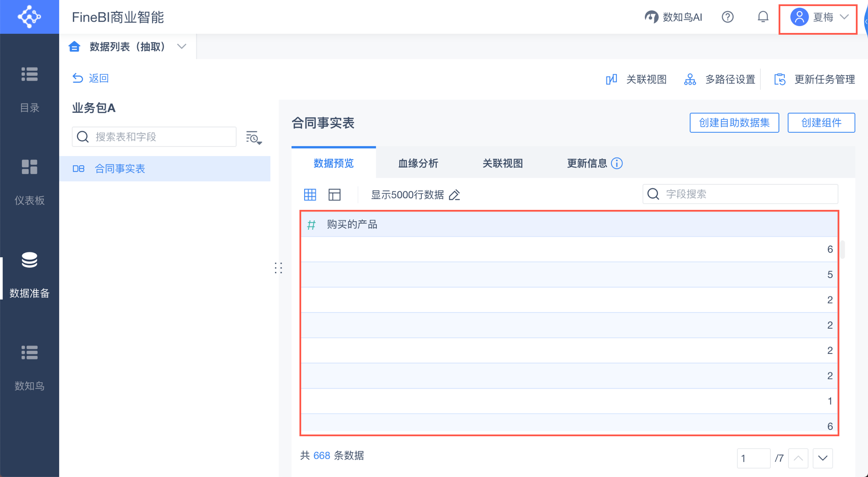This screenshot has width=868, height=477.
Task: Go to next page with down arrow
Action: [x=822, y=458]
